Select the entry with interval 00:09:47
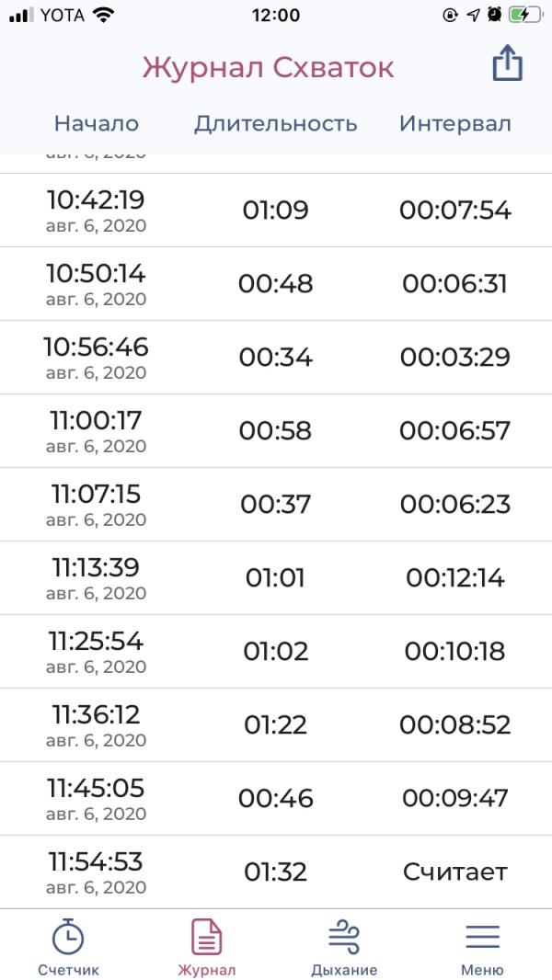 pos(276,798)
